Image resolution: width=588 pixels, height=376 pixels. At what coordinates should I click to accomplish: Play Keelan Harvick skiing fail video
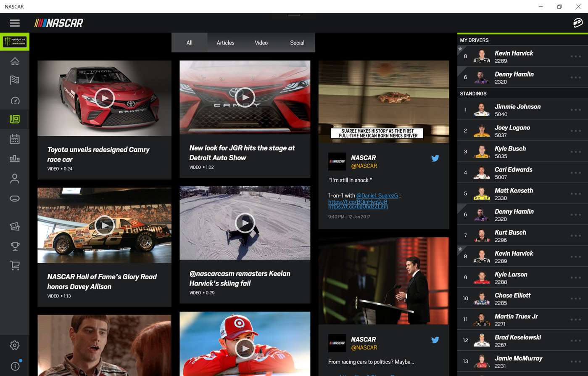(245, 223)
